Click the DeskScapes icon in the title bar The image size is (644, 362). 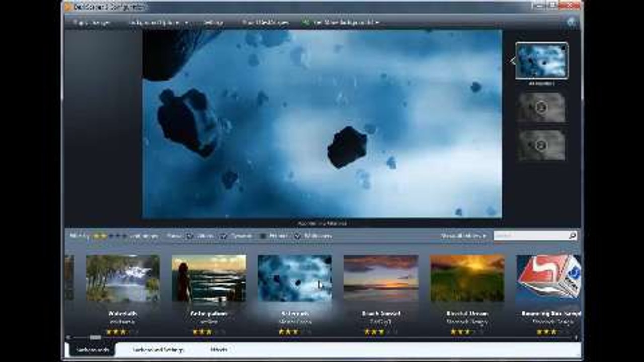69,7
